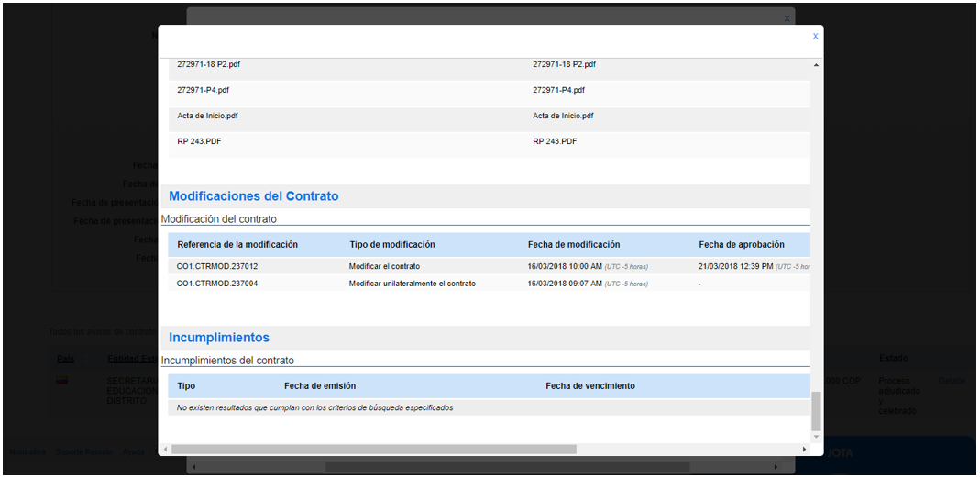
Task: Click the Tipo de modificación column header
Action: pos(391,245)
